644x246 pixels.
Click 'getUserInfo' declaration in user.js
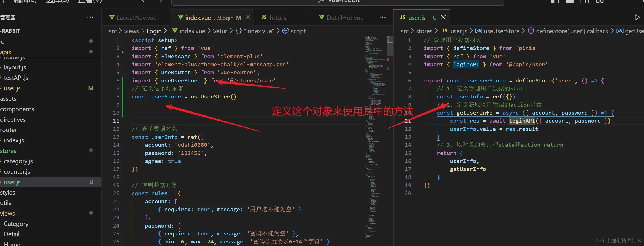click(474, 113)
